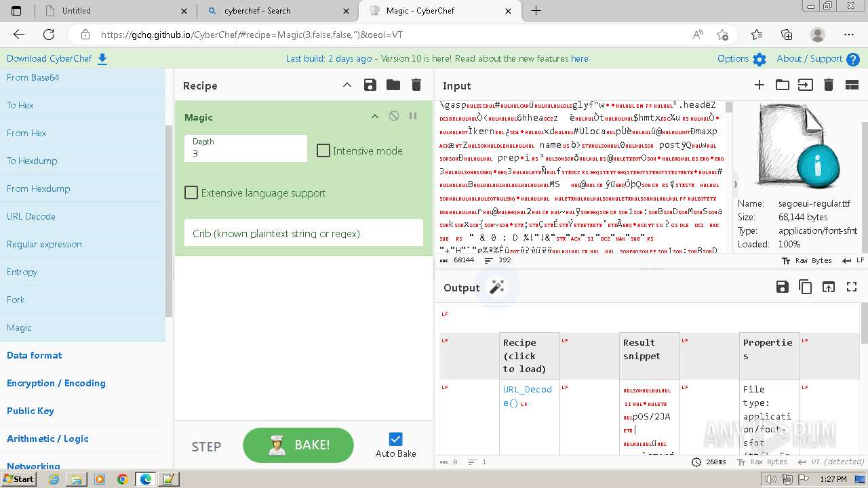
Task: Open the input LF end-of-line selector
Action: click(854, 260)
